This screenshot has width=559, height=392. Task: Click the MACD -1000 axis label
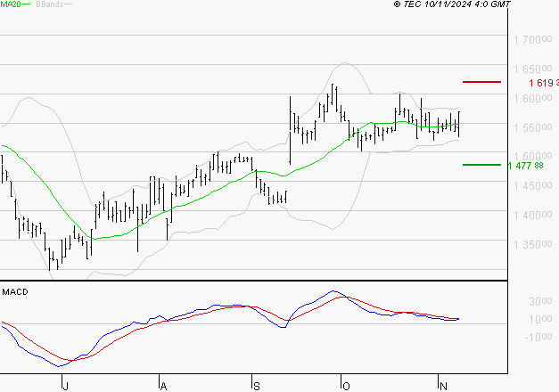tap(538, 337)
